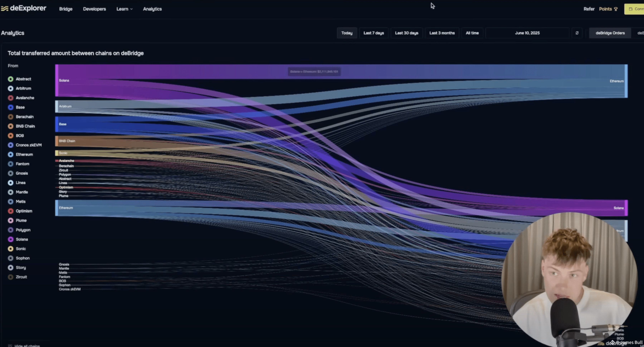Open the Bridge page
The image size is (644, 347).
pos(66,9)
